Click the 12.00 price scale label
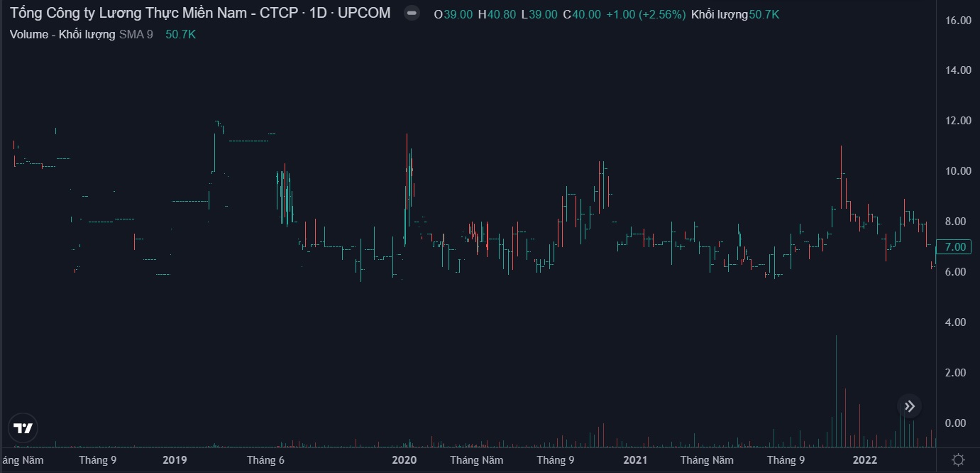 (x=958, y=121)
